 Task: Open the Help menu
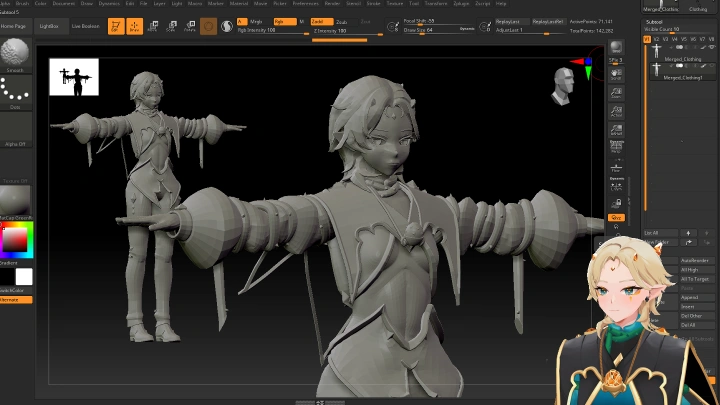tap(501, 3)
